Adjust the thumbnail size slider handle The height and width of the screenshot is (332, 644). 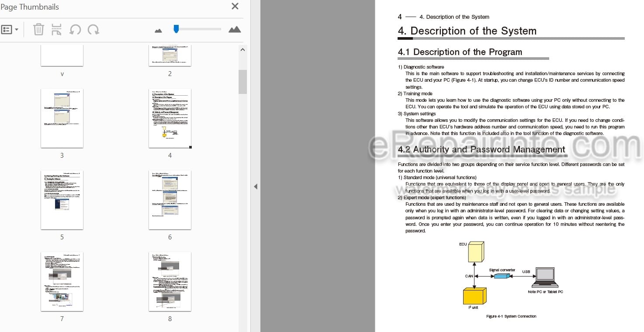tap(176, 29)
